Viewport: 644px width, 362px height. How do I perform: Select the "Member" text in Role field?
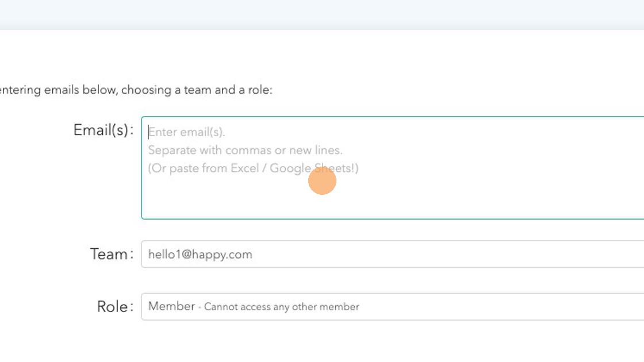coord(171,306)
